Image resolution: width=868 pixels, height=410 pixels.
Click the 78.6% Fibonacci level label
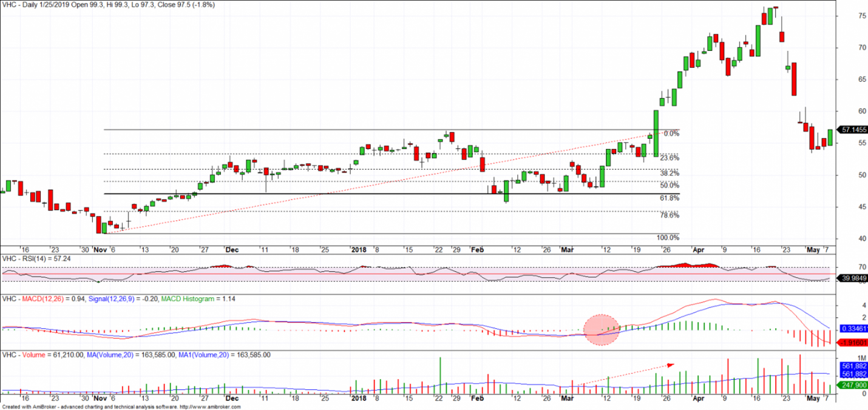(x=670, y=215)
